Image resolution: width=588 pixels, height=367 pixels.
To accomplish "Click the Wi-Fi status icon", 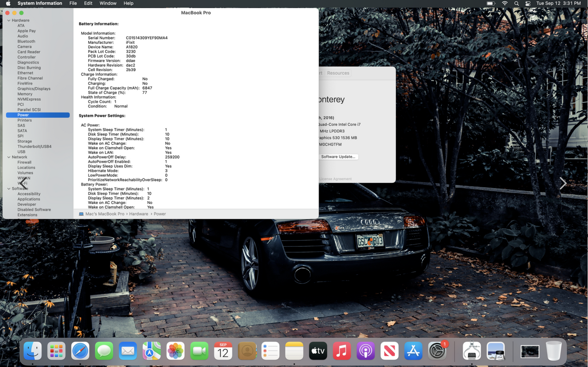I will (x=505, y=3).
